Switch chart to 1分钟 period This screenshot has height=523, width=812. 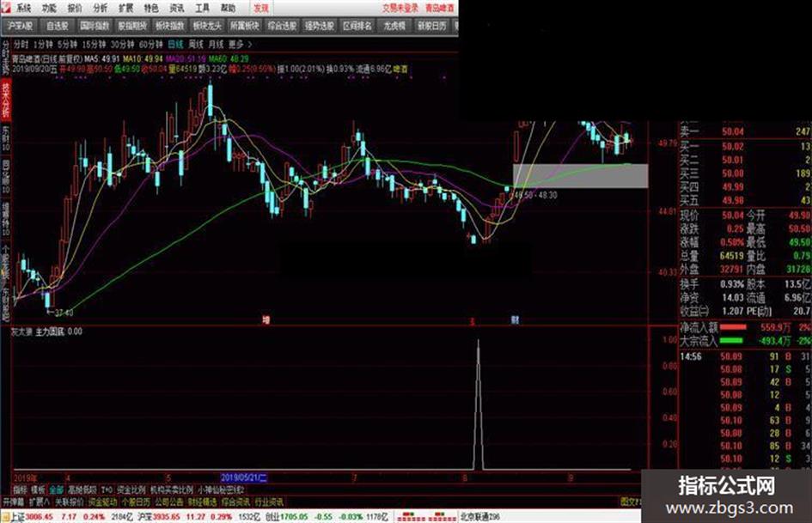[43, 44]
